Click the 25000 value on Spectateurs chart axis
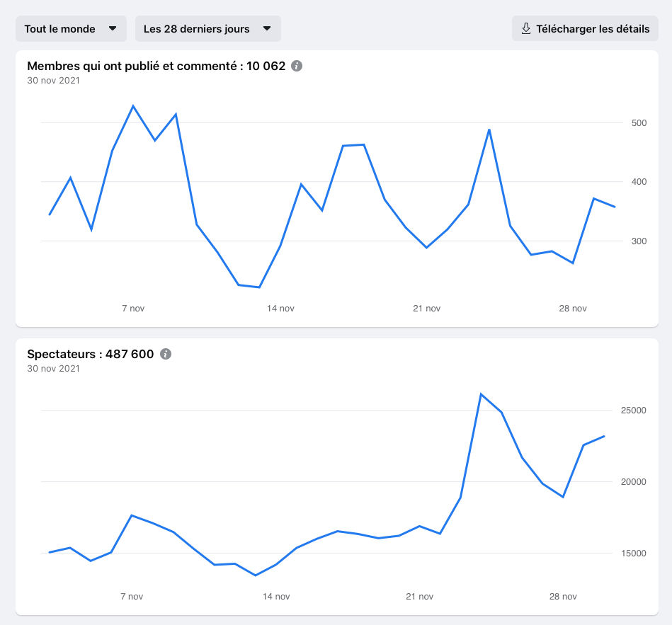 (x=634, y=411)
